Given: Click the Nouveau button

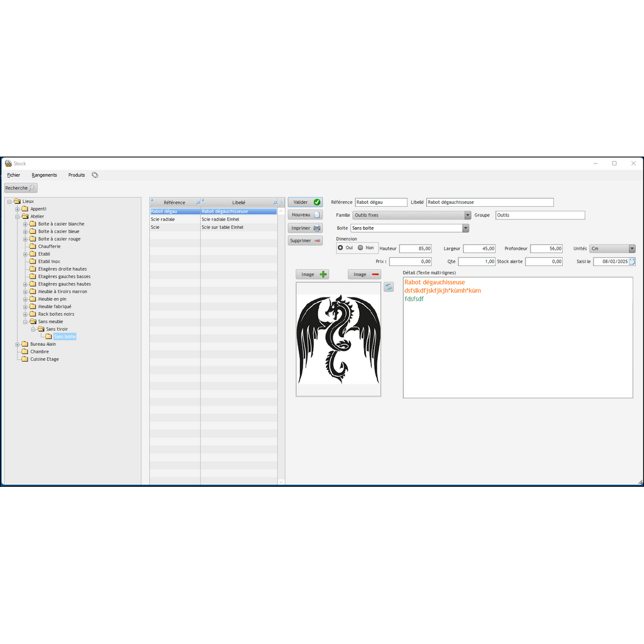Looking at the screenshot, I should pyautogui.click(x=305, y=215).
